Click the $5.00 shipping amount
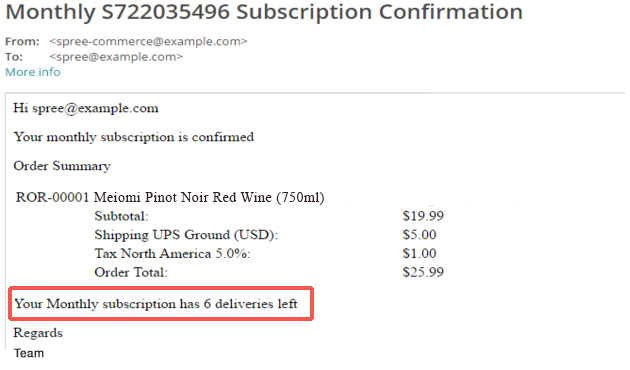 click(419, 235)
